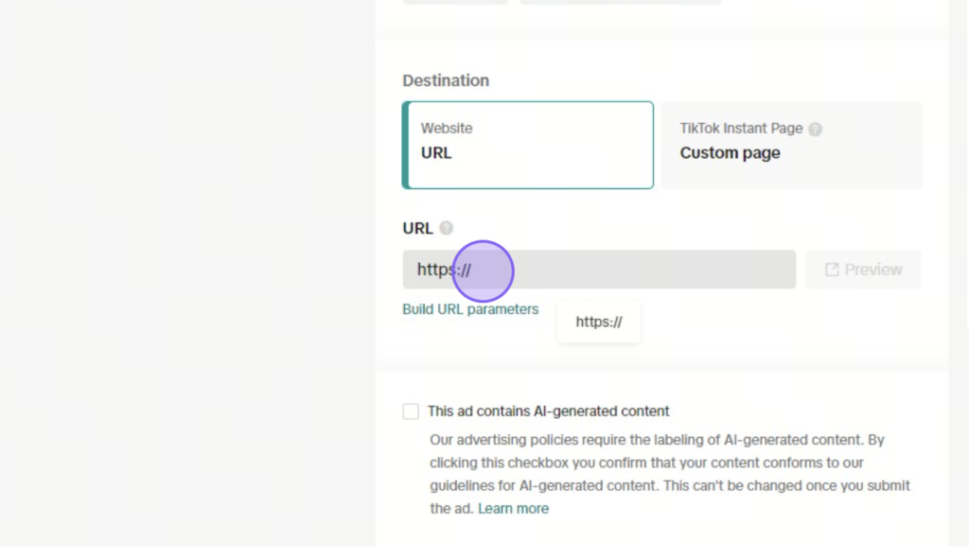Open Build URL parameters

point(470,309)
